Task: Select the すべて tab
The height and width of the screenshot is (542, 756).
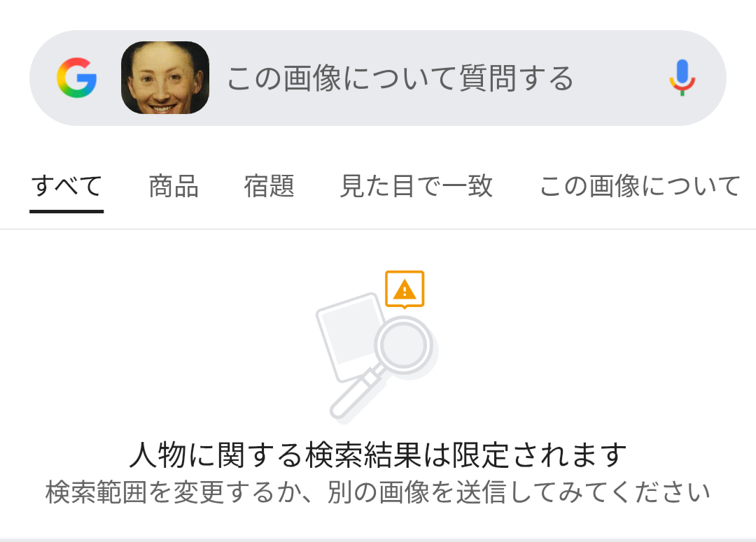Action: click(x=66, y=186)
